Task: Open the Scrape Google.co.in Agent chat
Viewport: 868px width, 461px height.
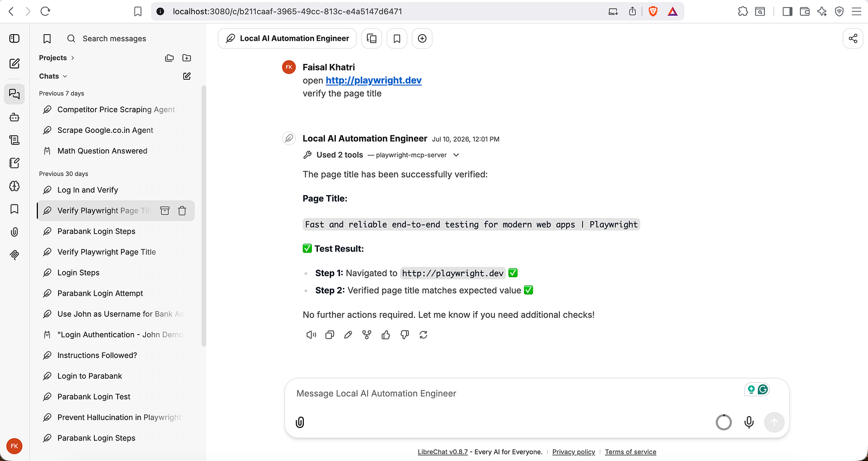Action: tap(116, 130)
